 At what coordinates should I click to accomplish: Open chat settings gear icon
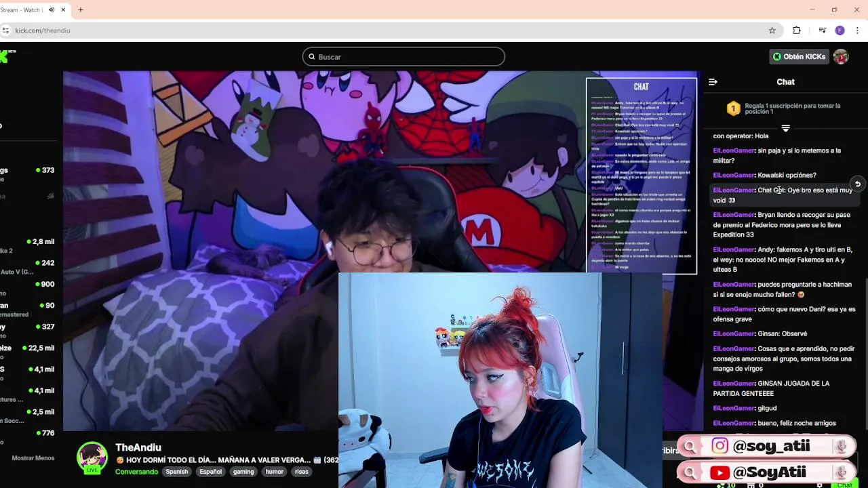click(x=819, y=485)
